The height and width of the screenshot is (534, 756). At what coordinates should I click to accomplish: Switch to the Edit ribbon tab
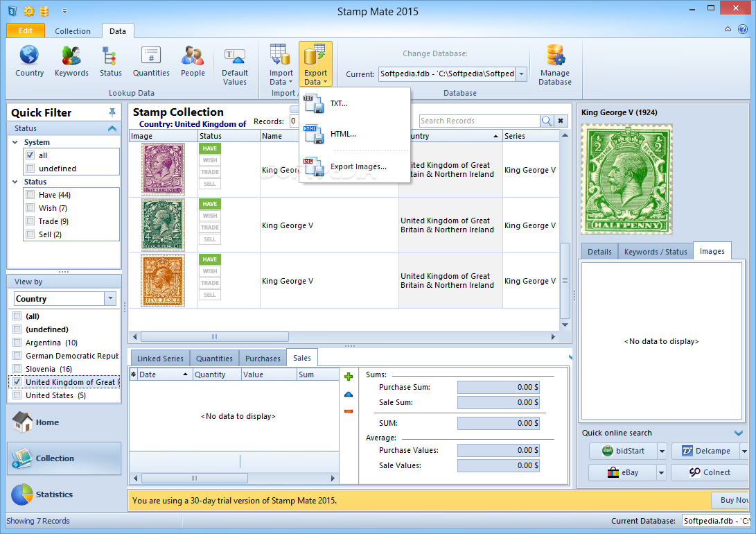coord(26,31)
